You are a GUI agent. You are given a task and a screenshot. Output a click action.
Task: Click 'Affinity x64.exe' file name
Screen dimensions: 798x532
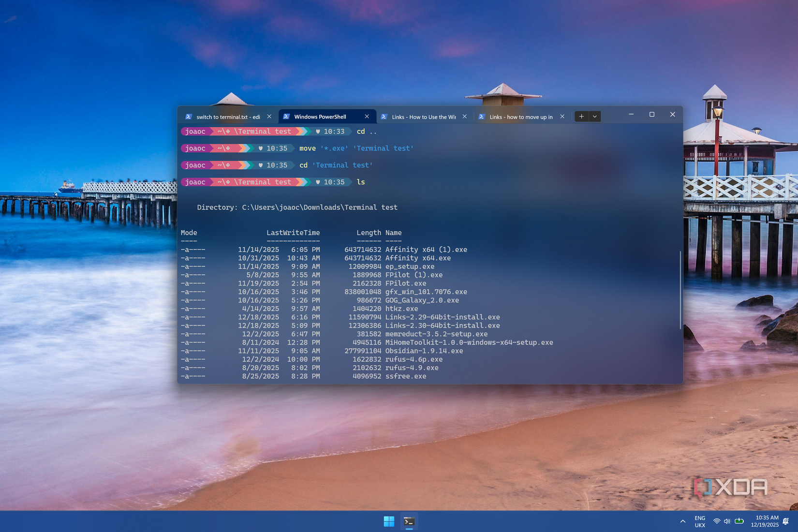(x=418, y=258)
